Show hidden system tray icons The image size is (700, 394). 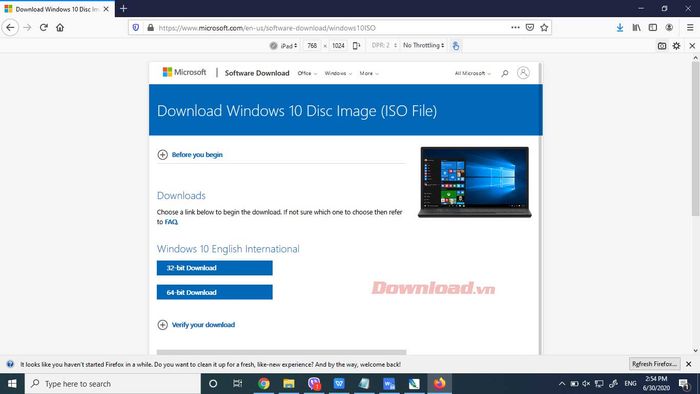(x=562, y=384)
